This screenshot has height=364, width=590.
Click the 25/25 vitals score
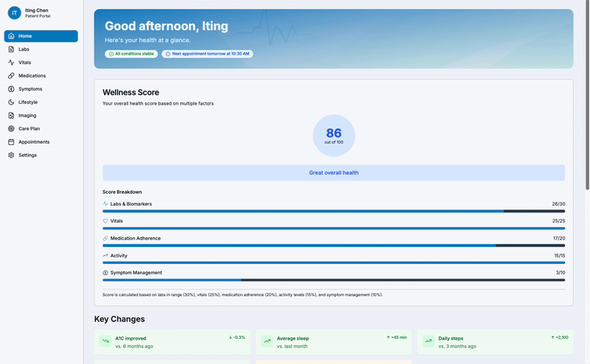click(558, 221)
